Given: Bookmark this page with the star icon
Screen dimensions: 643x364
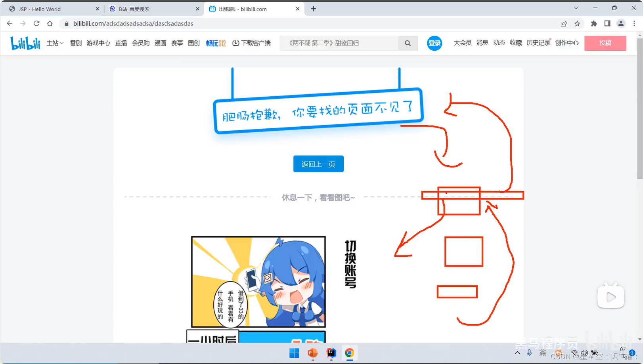Looking at the screenshot, I should coord(577,23).
